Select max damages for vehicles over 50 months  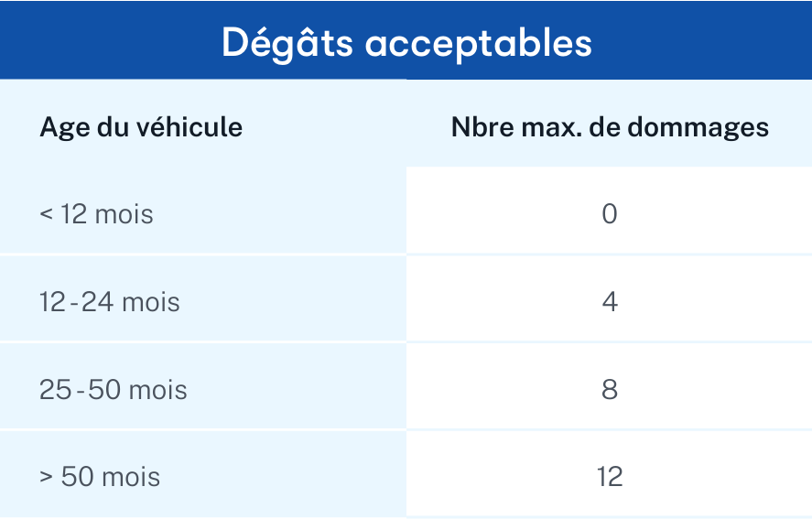click(x=610, y=477)
